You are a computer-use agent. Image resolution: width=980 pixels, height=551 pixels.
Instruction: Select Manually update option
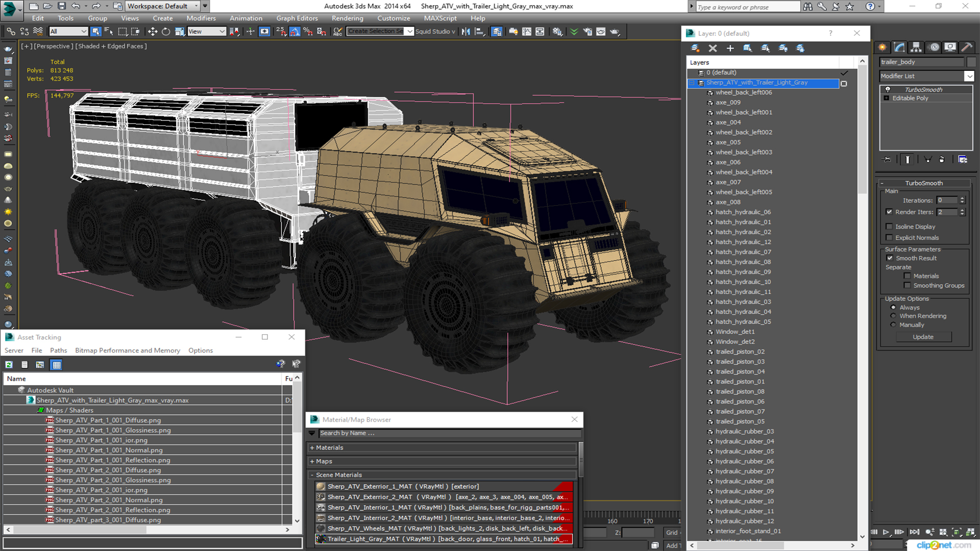tap(893, 324)
